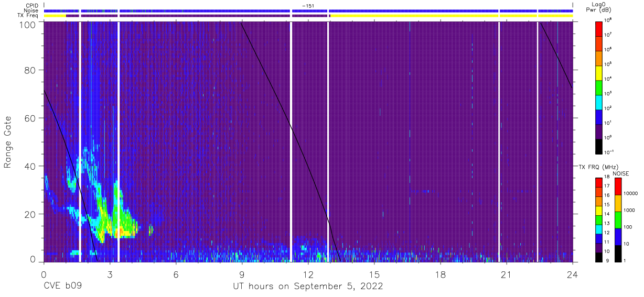Screen dimensions: 644x297
Task: Click x-axis tick label '15'
Action: point(374,274)
